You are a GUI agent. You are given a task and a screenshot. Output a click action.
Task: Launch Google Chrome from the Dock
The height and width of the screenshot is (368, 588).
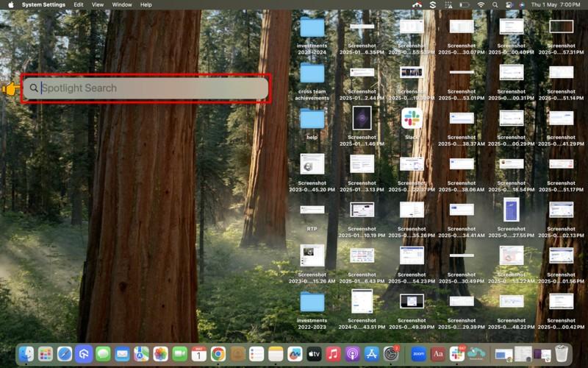pyautogui.click(x=218, y=354)
